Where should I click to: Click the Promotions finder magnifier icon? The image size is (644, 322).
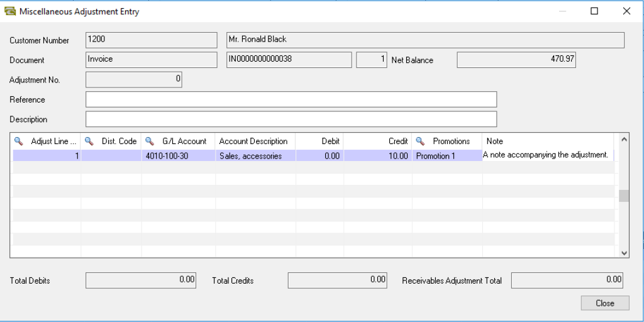pyautogui.click(x=419, y=142)
